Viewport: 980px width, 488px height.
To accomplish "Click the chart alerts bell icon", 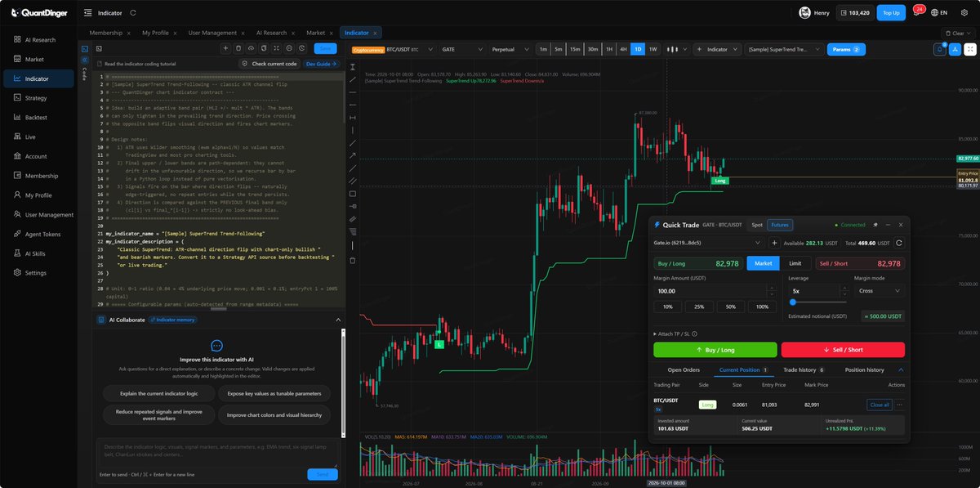I will [x=939, y=49].
